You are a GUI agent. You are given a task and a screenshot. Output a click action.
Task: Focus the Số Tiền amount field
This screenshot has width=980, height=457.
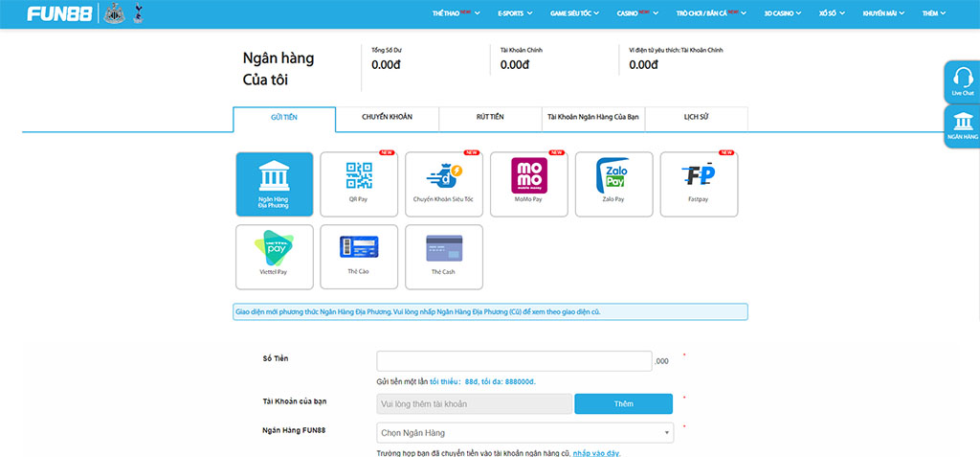pos(514,361)
